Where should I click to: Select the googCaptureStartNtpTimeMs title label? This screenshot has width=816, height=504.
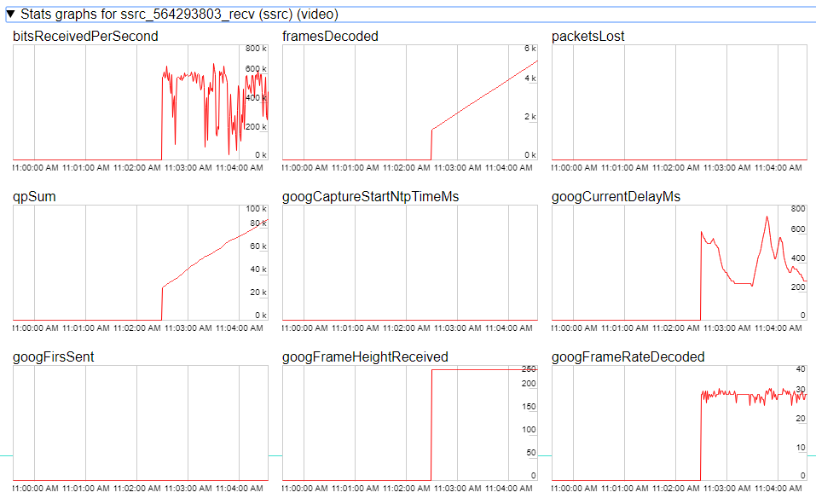(x=370, y=197)
